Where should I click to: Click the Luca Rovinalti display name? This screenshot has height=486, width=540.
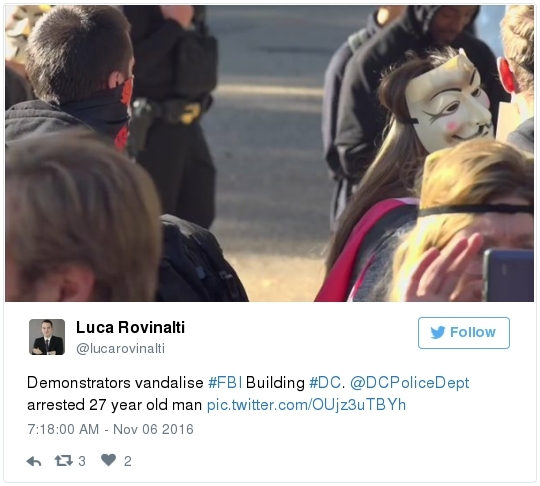click(x=130, y=327)
